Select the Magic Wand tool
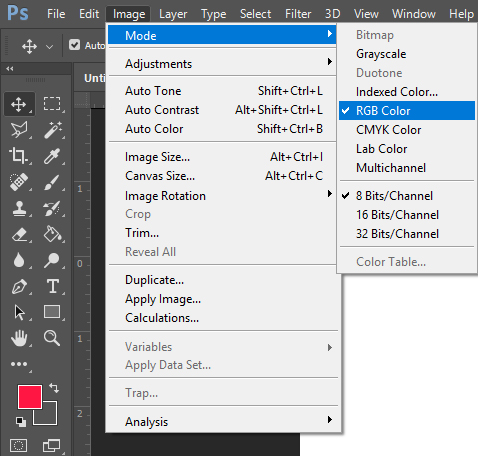The height and width of the screenshot is (456, 478). [x=52, y=130]
